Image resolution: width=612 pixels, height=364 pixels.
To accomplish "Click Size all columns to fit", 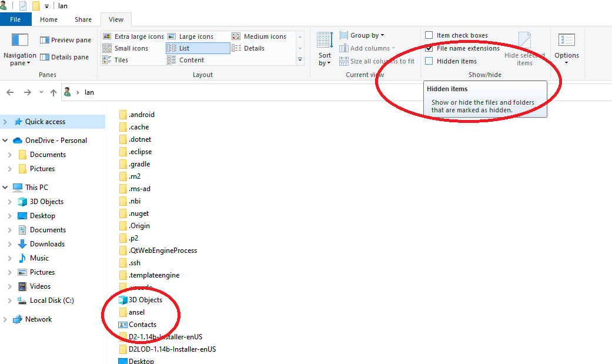I will [x=377, y=61].
